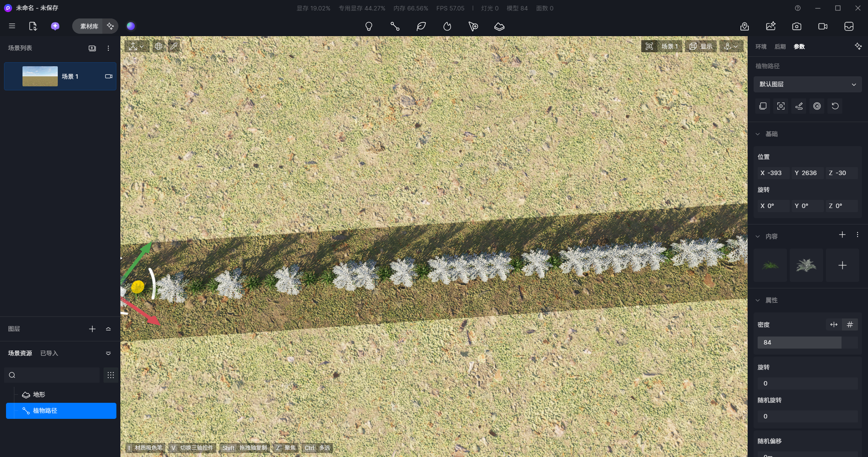Open the 默认图层 layer dropdown
Viewport: 868px width, 457px height.
807,84
